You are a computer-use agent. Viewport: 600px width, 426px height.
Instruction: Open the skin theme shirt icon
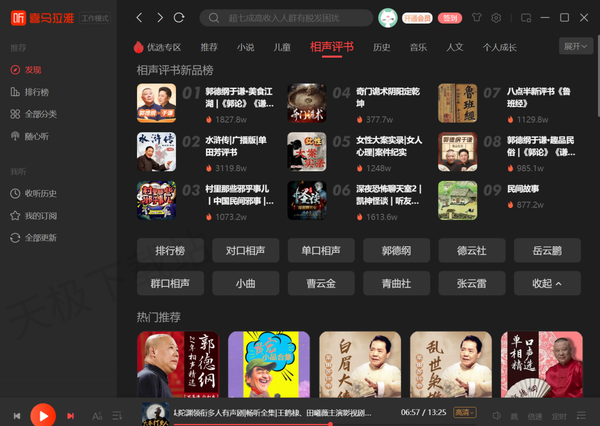click(476, 18)
